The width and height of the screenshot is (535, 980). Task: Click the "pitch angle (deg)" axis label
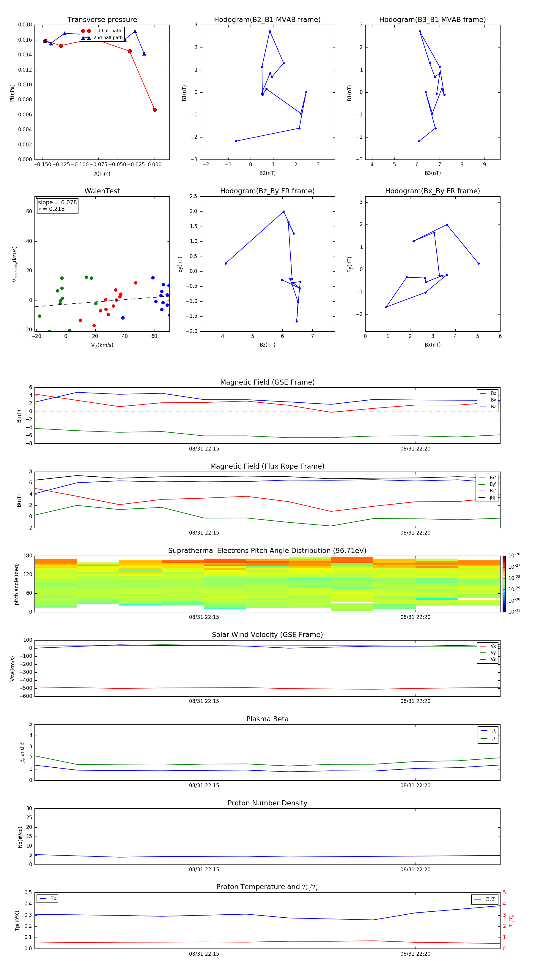[16, 584]
